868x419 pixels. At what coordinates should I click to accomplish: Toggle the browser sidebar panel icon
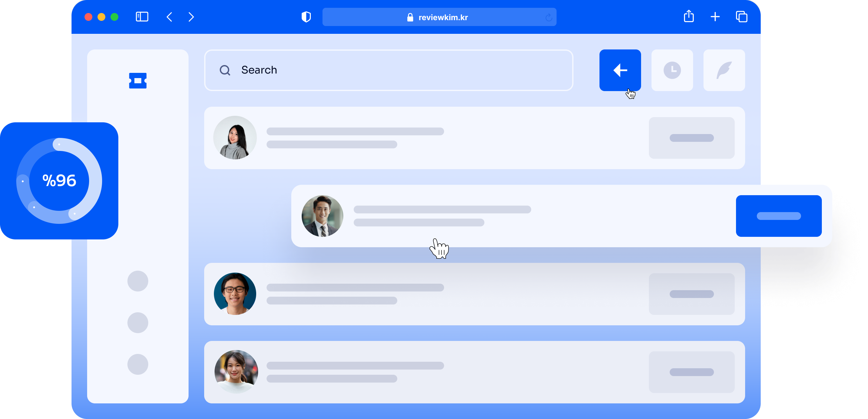[142, 17]
